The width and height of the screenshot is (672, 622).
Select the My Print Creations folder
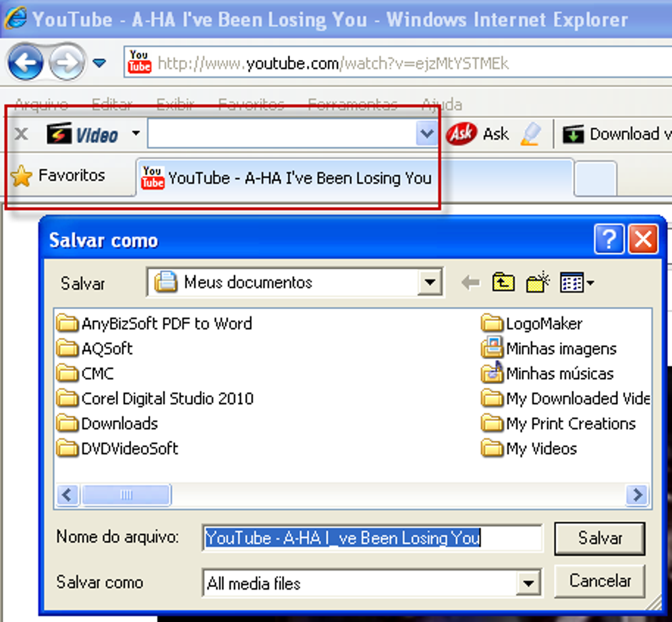559,424
